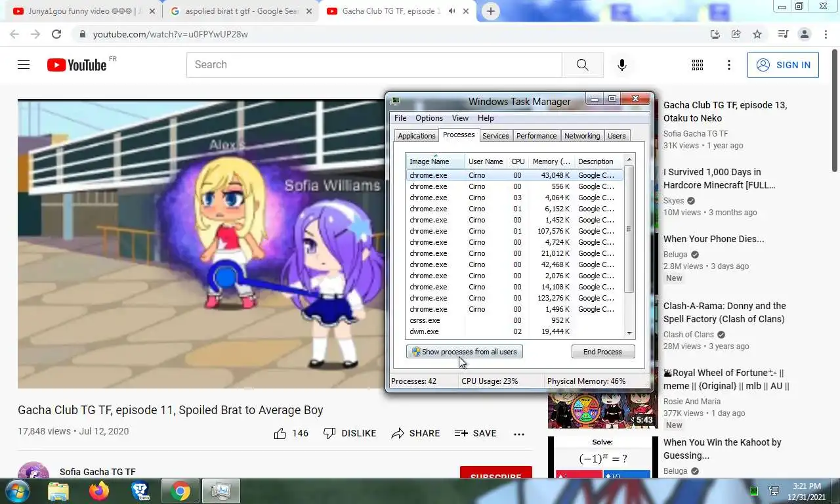Open the YouTube hamburger guide menu
Viewport: 840px width, 504px height.
coord(24,65)
